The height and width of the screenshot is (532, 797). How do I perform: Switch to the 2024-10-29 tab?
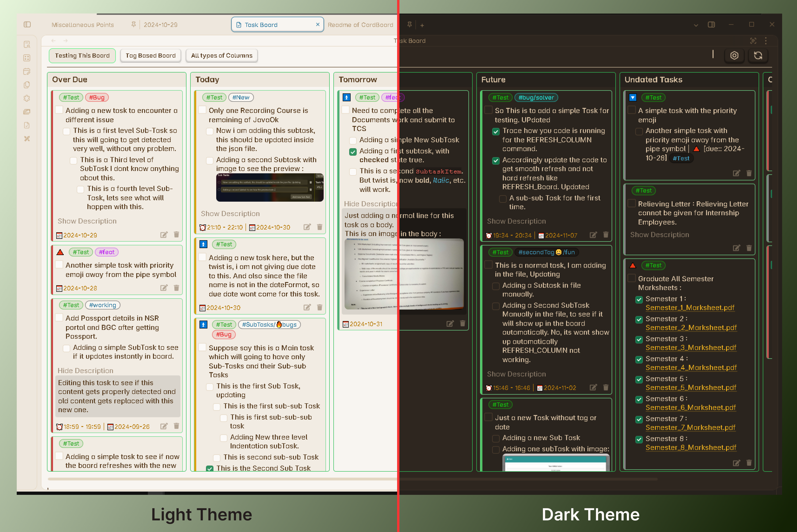point(161,25)
